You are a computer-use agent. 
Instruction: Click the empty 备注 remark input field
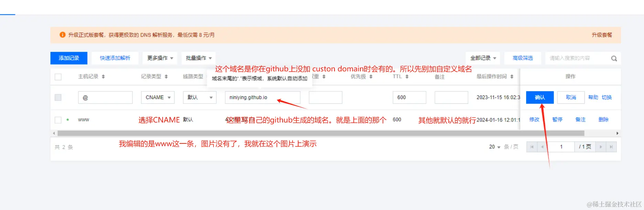coord(451,97)
